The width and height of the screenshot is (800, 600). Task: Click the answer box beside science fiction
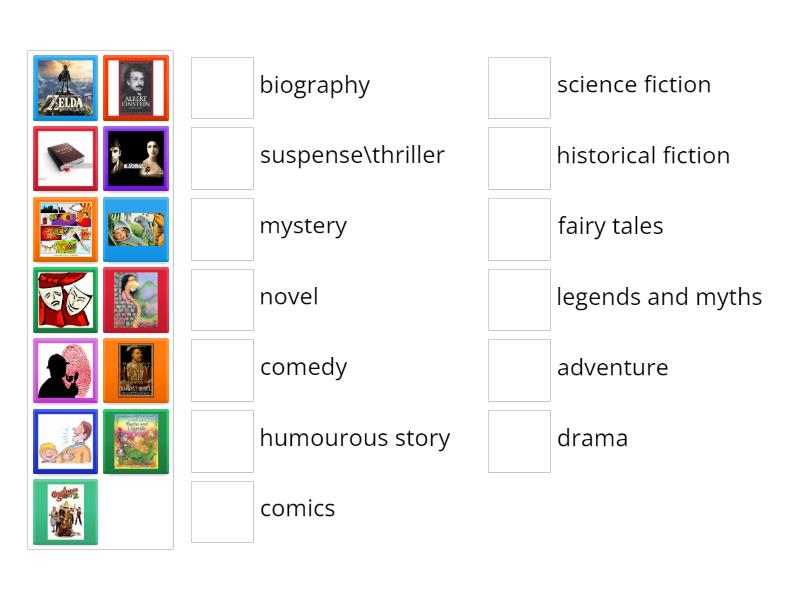[519, 87]
